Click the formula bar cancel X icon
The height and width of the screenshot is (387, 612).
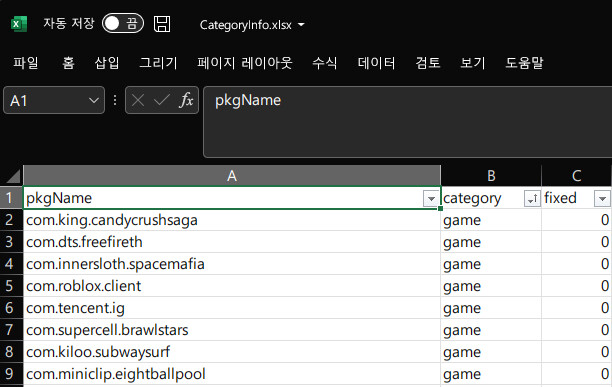[x=138, y=101]
